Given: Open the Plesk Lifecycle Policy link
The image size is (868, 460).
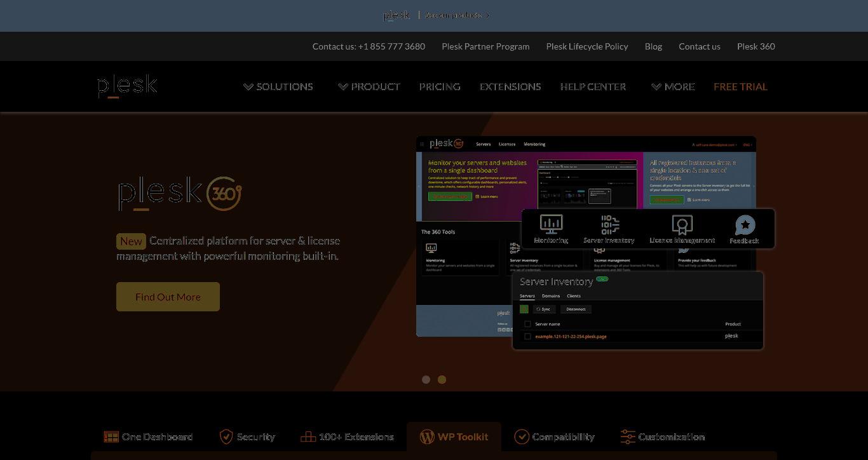Looking at the screenshot, I should [x=587, y=46].
